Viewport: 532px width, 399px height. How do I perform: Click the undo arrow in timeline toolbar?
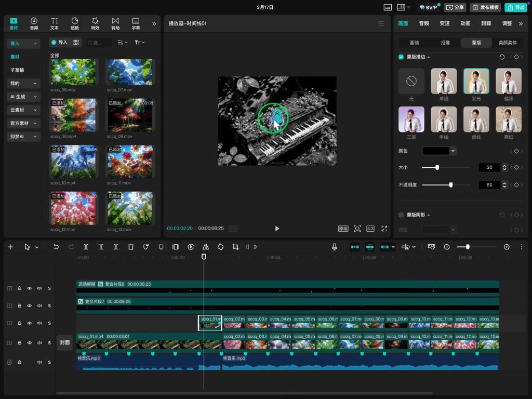pyautogui.click(x=56, y=247)
